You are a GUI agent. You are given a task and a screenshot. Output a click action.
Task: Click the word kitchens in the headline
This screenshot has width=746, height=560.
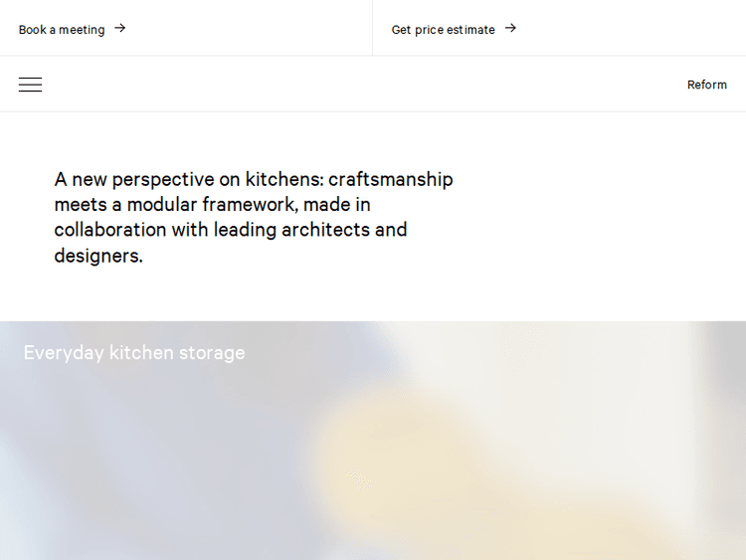(x=281, y=180)
